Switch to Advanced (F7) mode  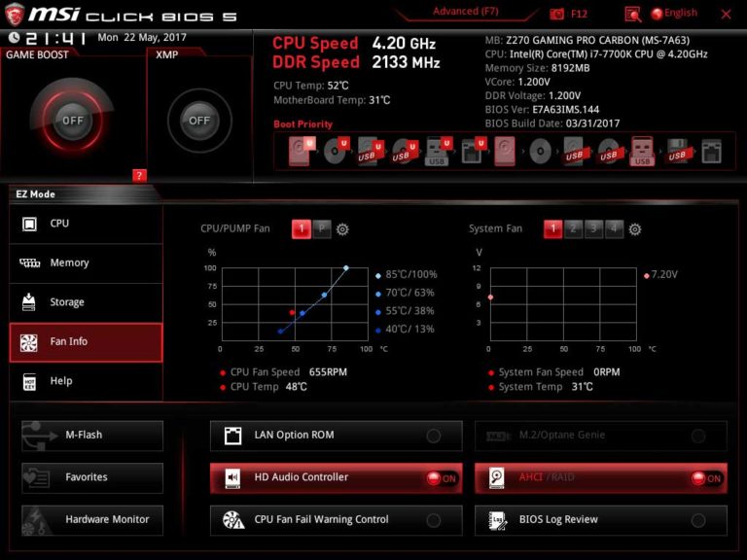tap(466, 12)
